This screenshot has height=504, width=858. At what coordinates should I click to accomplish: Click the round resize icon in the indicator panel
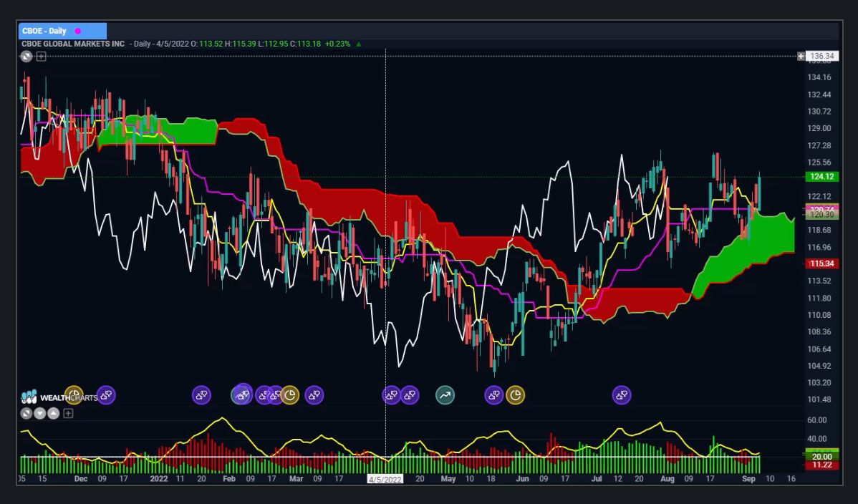[26, 413]
